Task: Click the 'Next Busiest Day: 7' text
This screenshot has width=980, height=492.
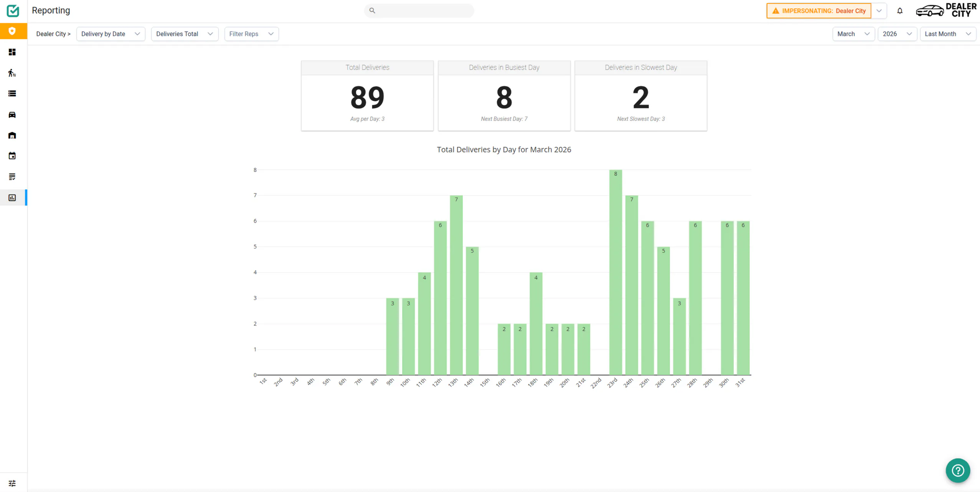Action: point(504,119)
